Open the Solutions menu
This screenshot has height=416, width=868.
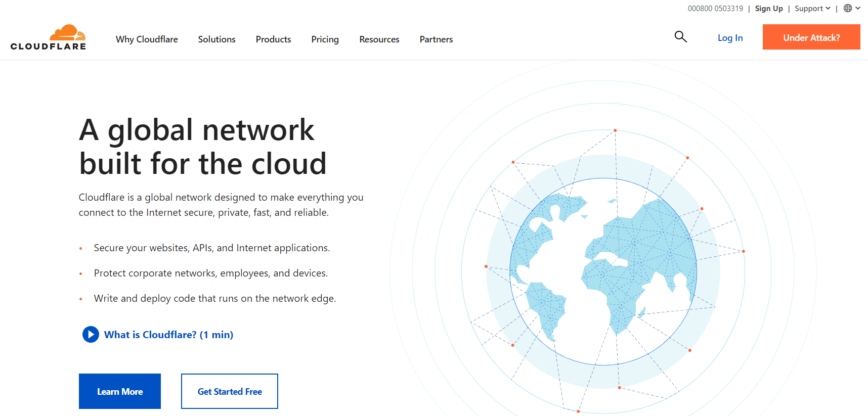point(216,39)
